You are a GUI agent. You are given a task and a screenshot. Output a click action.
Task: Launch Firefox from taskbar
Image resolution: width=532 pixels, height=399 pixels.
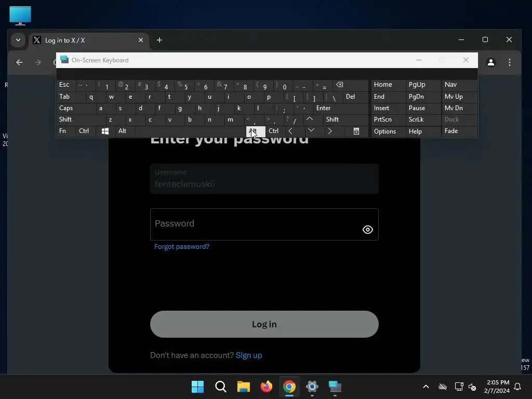267,387
